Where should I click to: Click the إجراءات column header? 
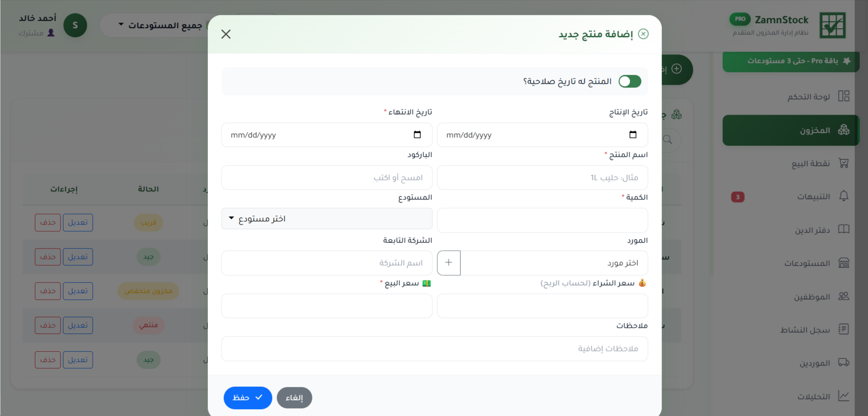click(x=64, y=189)
